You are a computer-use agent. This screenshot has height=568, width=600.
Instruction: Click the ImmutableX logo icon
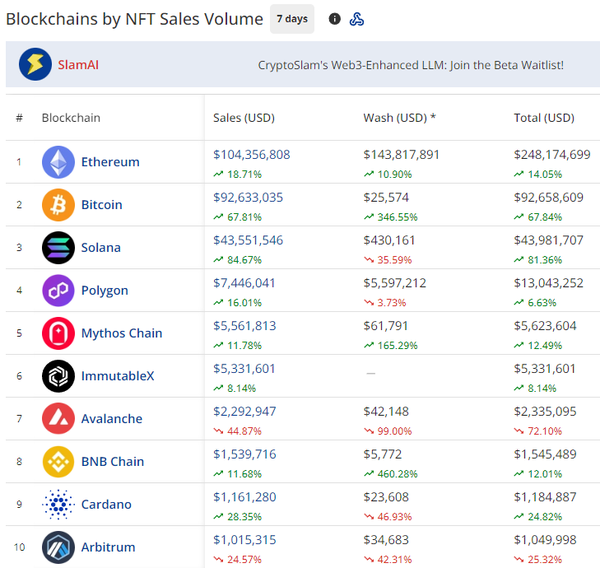click(x=58, y=376)
